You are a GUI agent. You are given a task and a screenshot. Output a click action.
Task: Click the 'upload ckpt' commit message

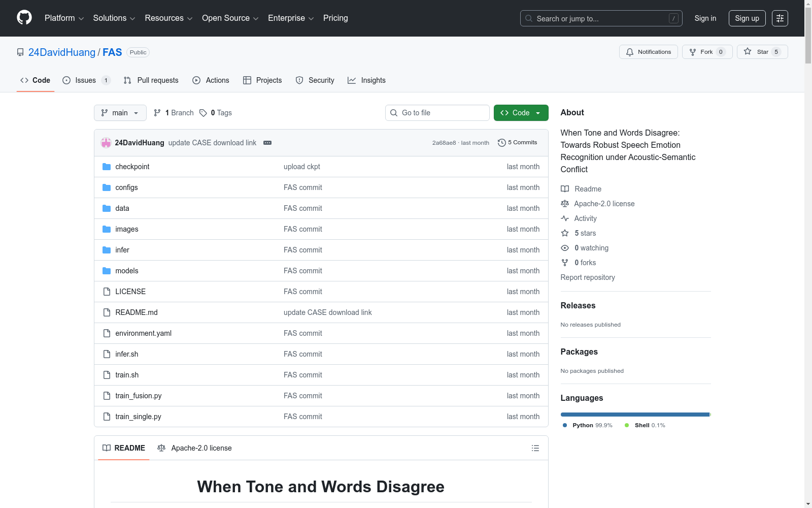point(302,167)
